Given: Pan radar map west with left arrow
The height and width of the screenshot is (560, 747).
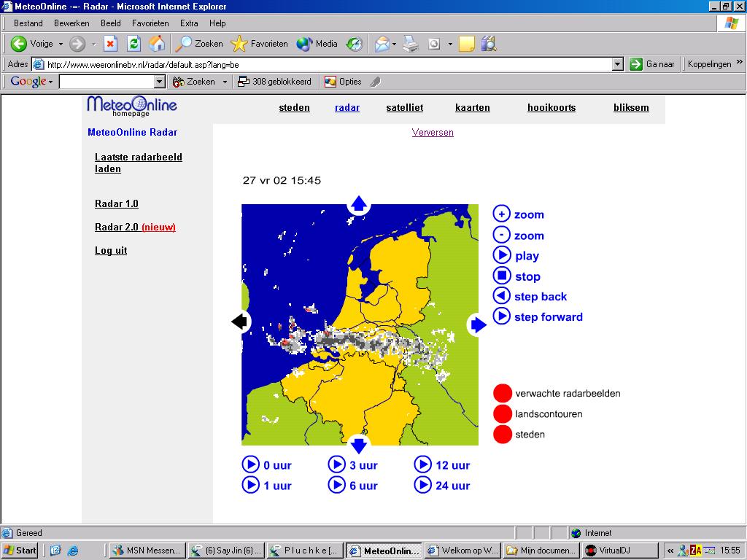Looking at the screenshot, I should tap(239, 322).
